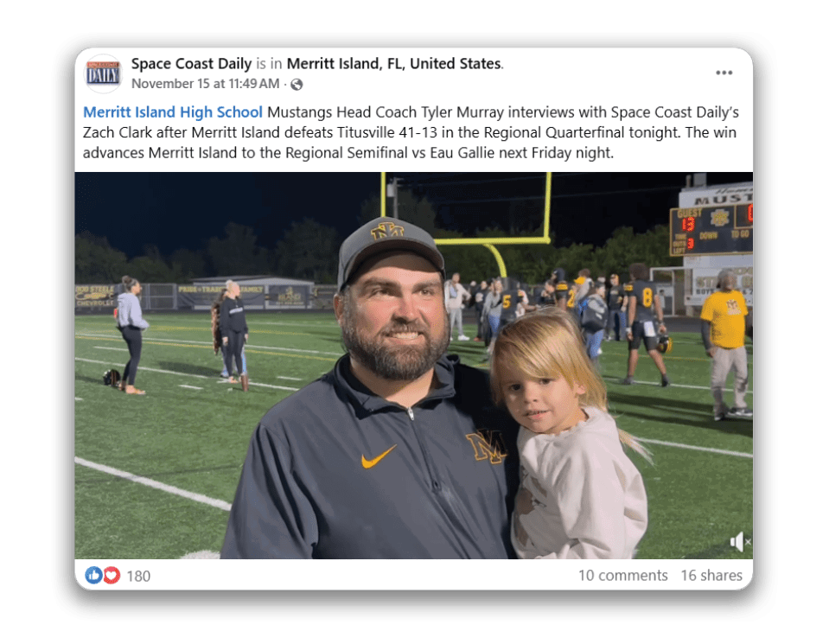829x644 pixels.
Task: Open the Space Coast Daily page name link
Action: [191, 63]
